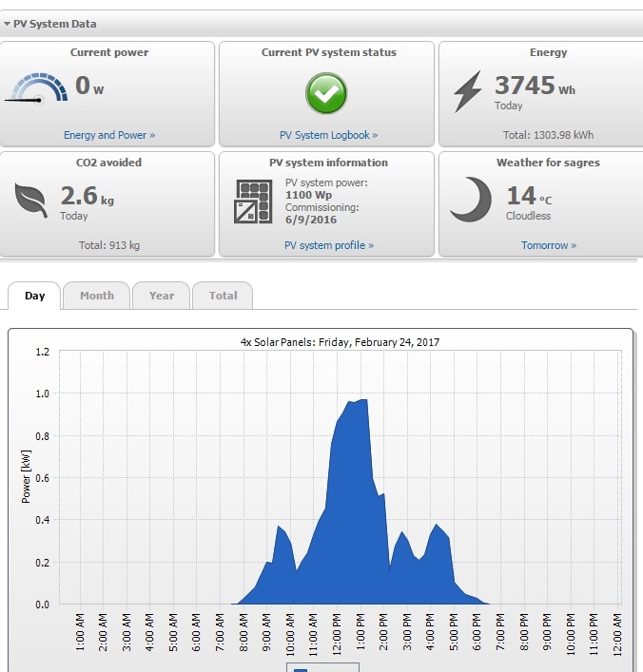Click the solar panel inverter icon
Image resolution: width=643 pixels, height=672 pixels.
click(253, 202)
